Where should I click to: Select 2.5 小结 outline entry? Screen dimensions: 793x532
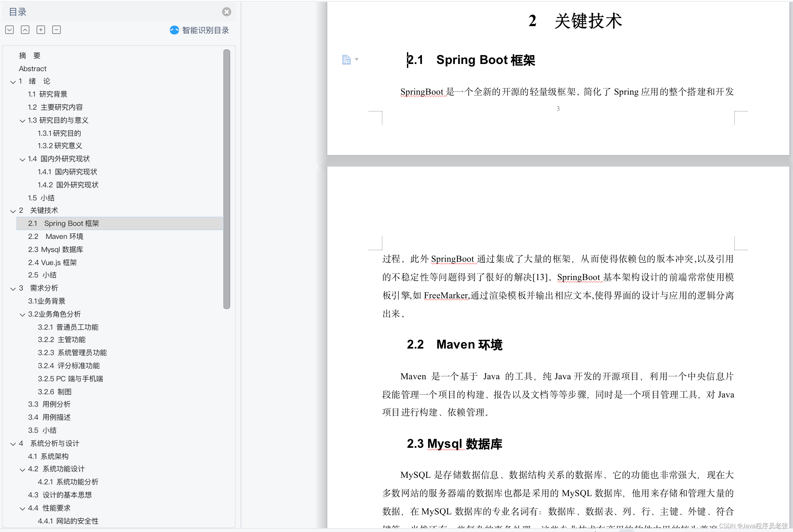(42, 275)
